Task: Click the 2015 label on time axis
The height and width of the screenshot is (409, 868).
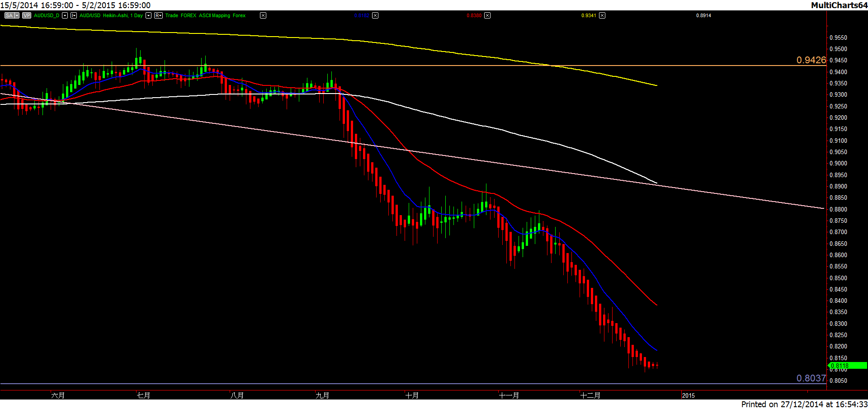Action: pos(688,395)
